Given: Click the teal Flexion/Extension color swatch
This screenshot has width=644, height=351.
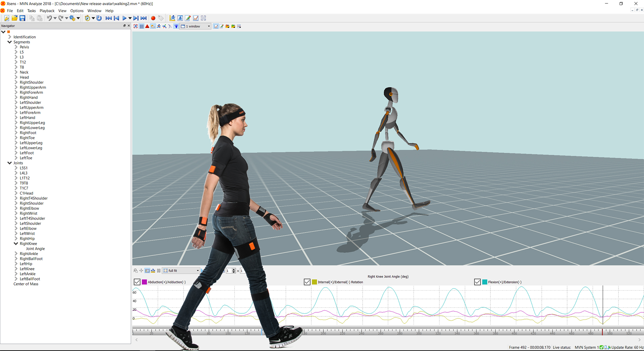Looking at the screenshot, I should click(x=485, y=282).
